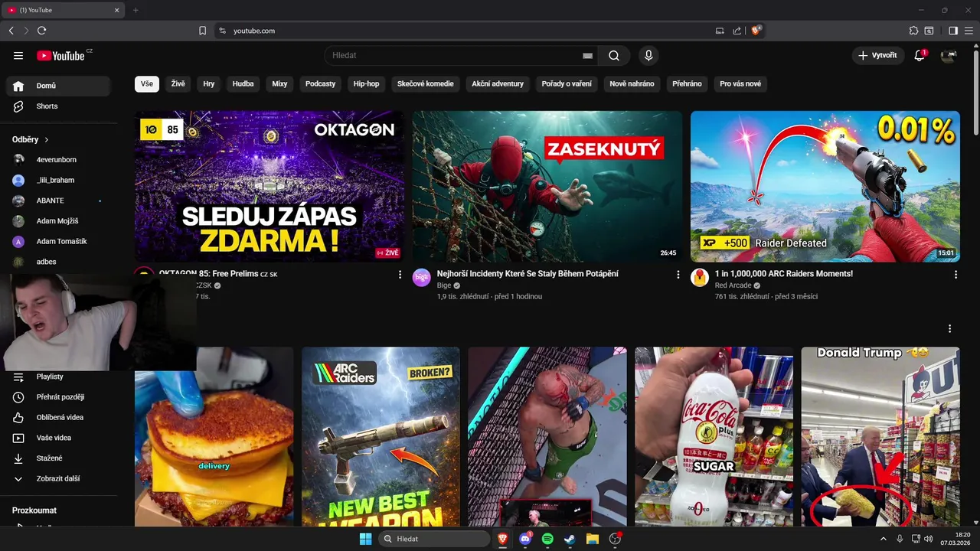Start voice search with the microphone
The height and width of the screenshot is (551, 980).
pos(648,55)
